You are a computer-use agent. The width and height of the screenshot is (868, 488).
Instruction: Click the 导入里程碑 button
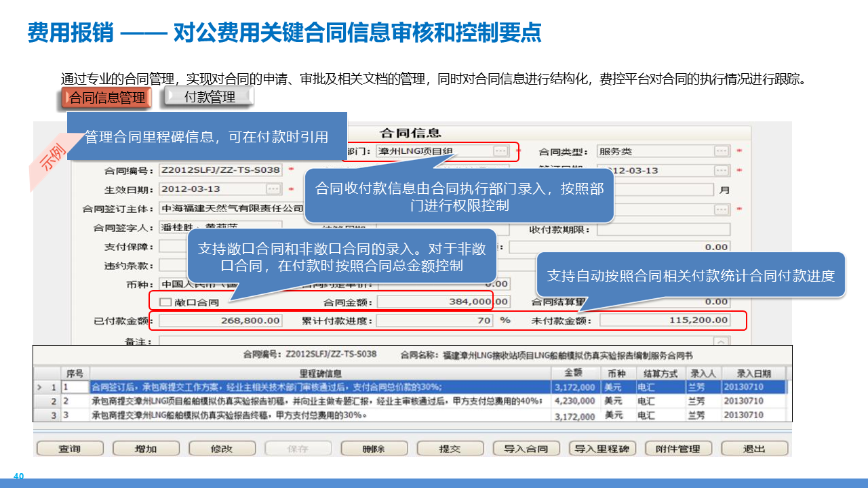(x=602, y=449)
